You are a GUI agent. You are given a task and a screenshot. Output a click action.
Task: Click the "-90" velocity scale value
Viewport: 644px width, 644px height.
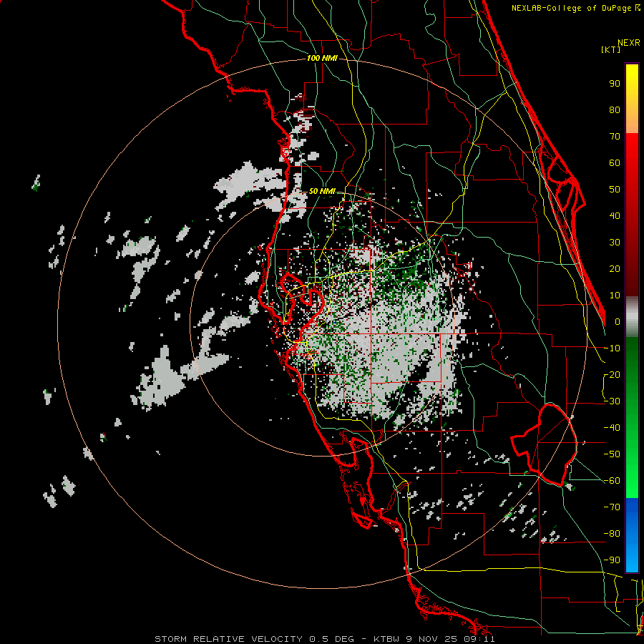point(612,560)
